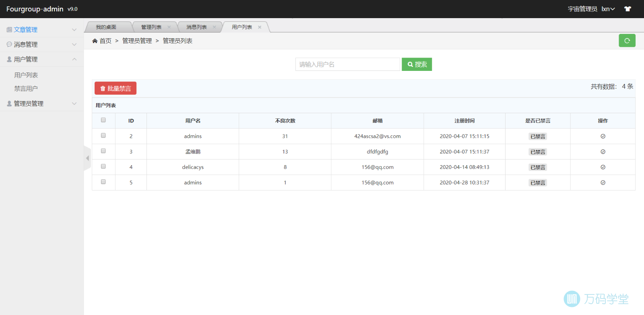Collapse the 用户管理 menu chevron
Image resolution: width=644 pixels, height=315 pixels.
74,59
